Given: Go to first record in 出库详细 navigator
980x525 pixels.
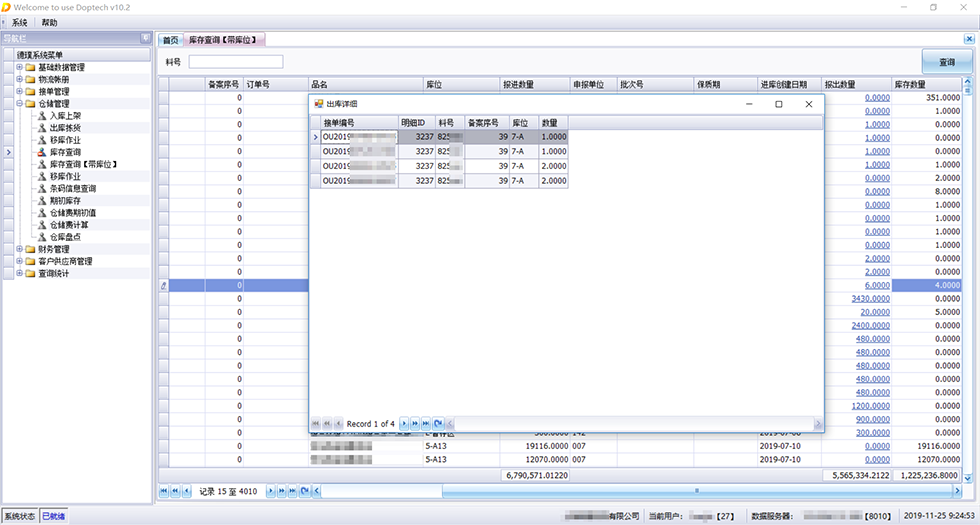Looking at the screenshot, I should click(x=316, y=424).
